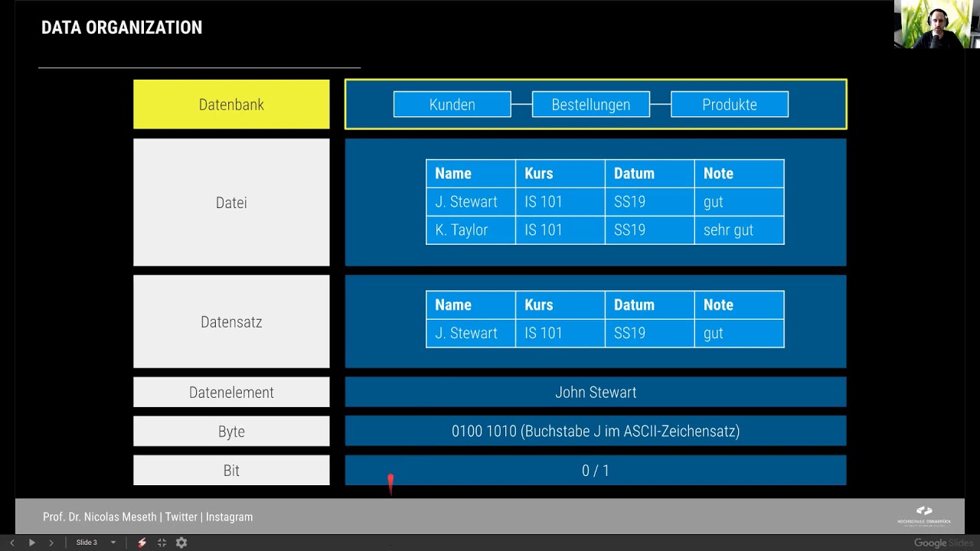
Task: Select the Bestellungen table box
Action: tap(591, 105)
